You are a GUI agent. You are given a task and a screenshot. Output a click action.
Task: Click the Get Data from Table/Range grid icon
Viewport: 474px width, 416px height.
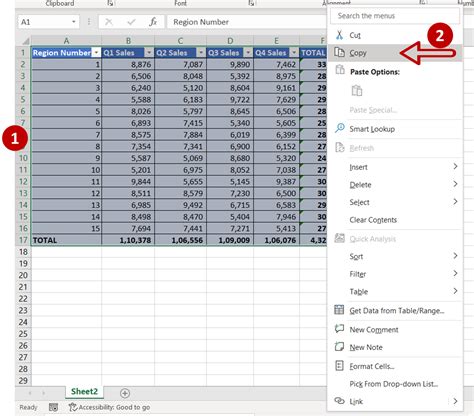click(x=339, y=310)
